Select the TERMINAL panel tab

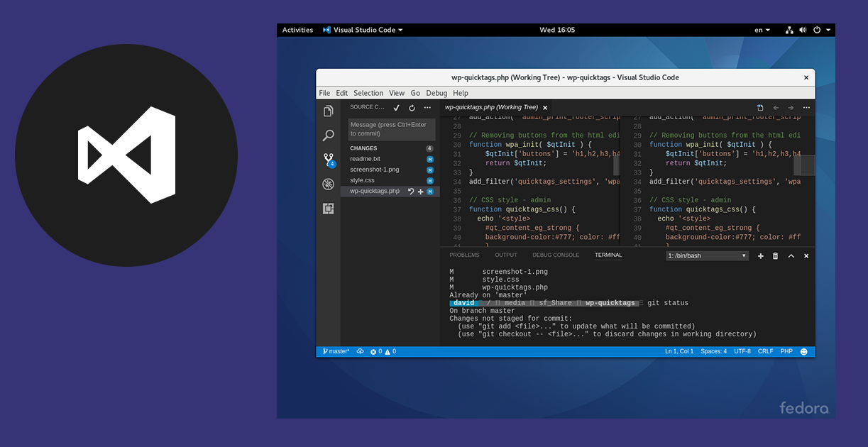click(x=608, y=255)
